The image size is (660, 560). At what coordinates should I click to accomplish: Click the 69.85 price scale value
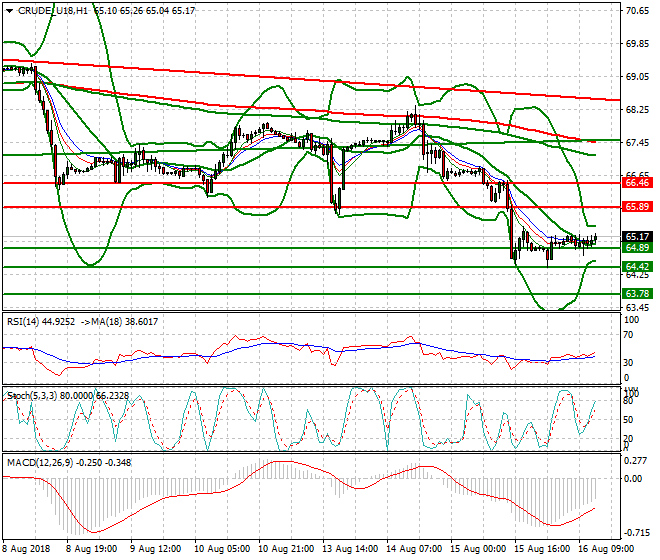coord(637,44)
